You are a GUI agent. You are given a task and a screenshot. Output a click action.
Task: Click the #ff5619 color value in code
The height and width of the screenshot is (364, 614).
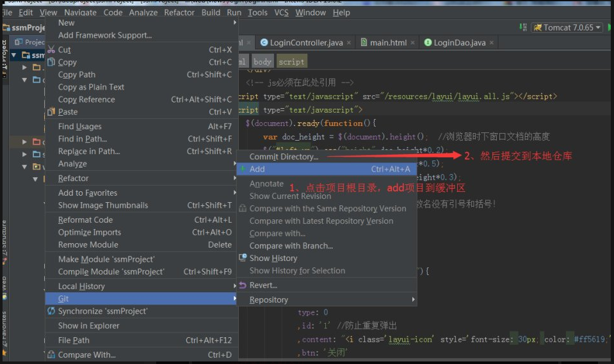point(589,339)
